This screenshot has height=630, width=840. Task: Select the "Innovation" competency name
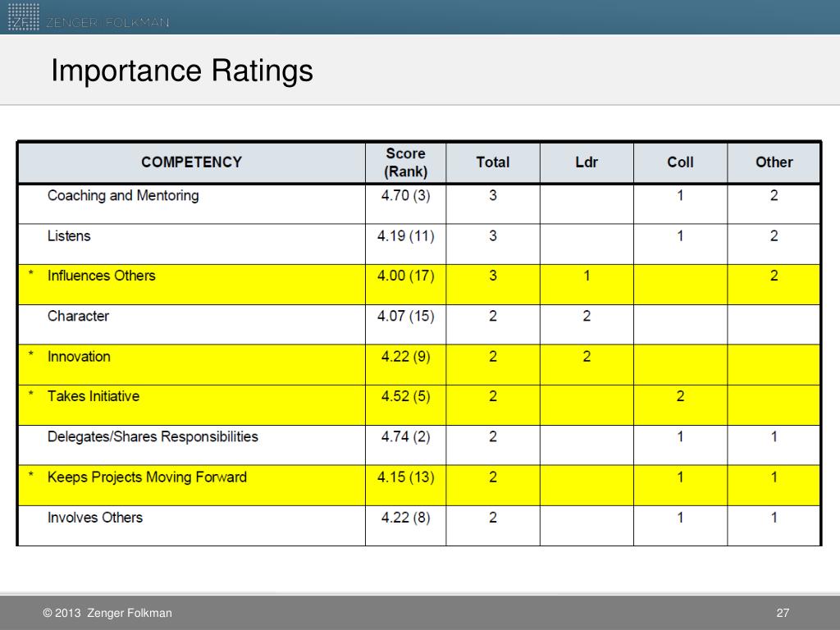(x=79, y=357)
